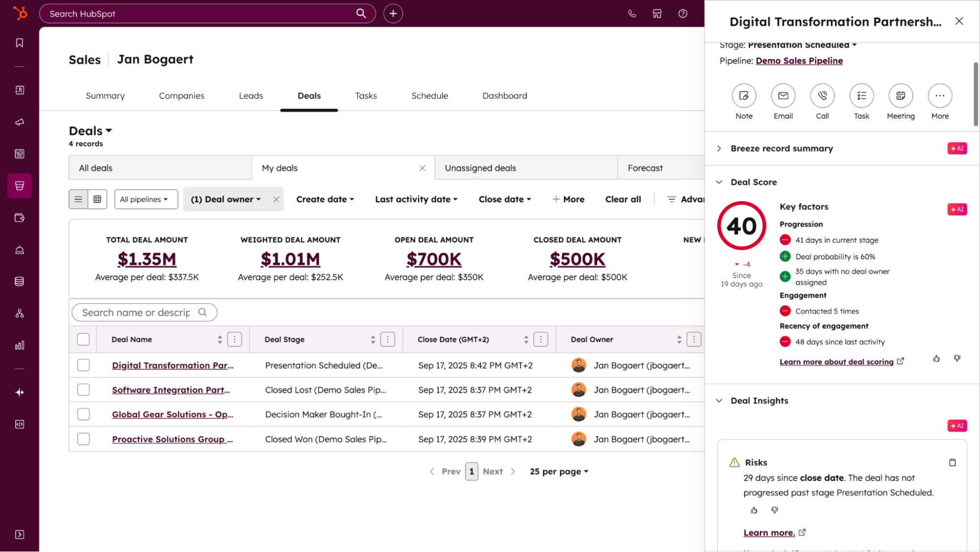980x552 pixels.
Task: Open the Last activity date filter
Action: (416, 199)
